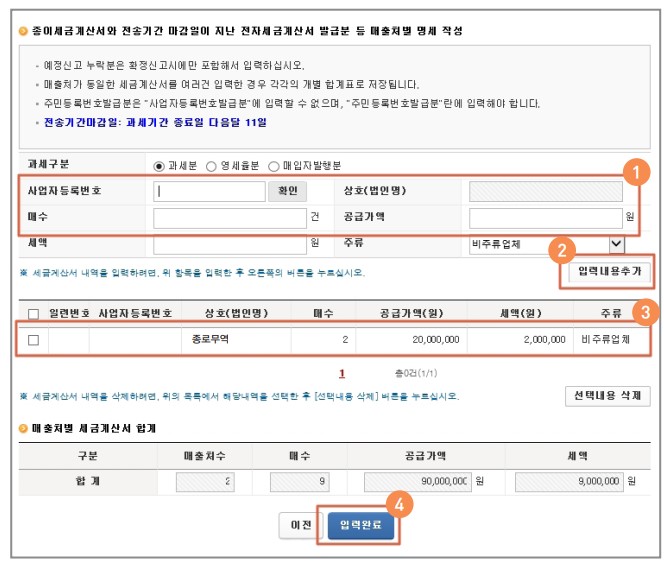Click the 입력완료 button
Screen dimensions: 664x567
pyautogui.click(x=361, y=526)
